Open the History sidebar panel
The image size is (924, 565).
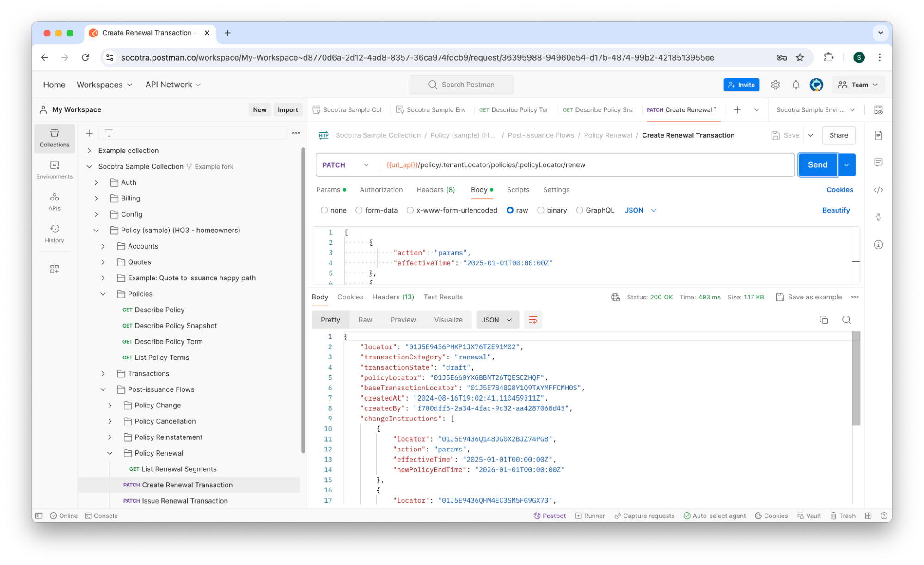[x=54, y=233]
